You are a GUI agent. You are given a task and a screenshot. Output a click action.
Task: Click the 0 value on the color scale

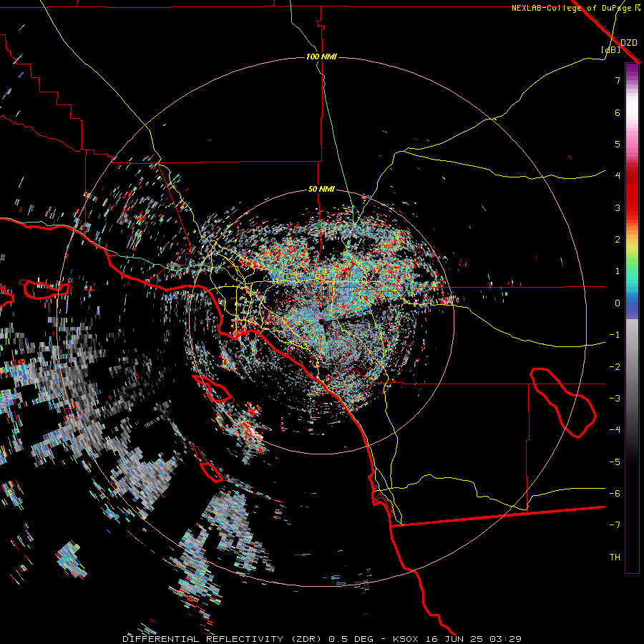618,303
